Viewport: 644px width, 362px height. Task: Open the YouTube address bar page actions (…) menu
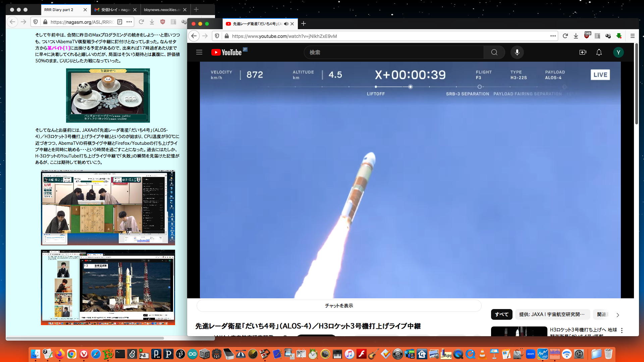553,36
